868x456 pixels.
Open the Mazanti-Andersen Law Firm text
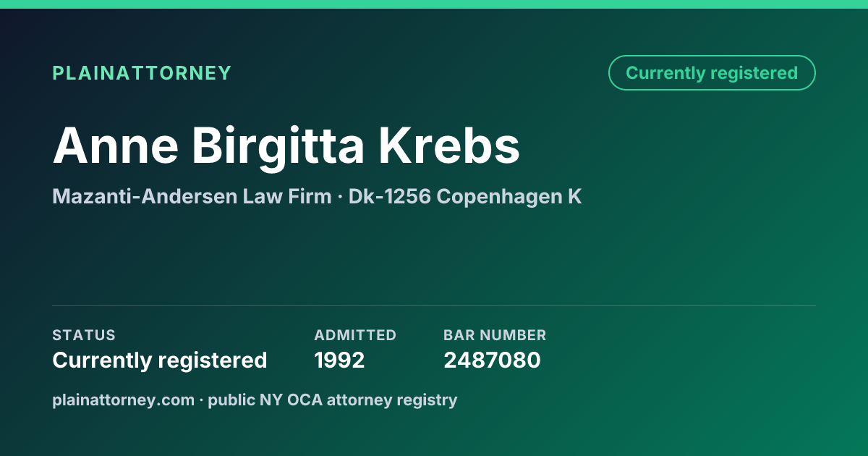[x=192, y=196]
